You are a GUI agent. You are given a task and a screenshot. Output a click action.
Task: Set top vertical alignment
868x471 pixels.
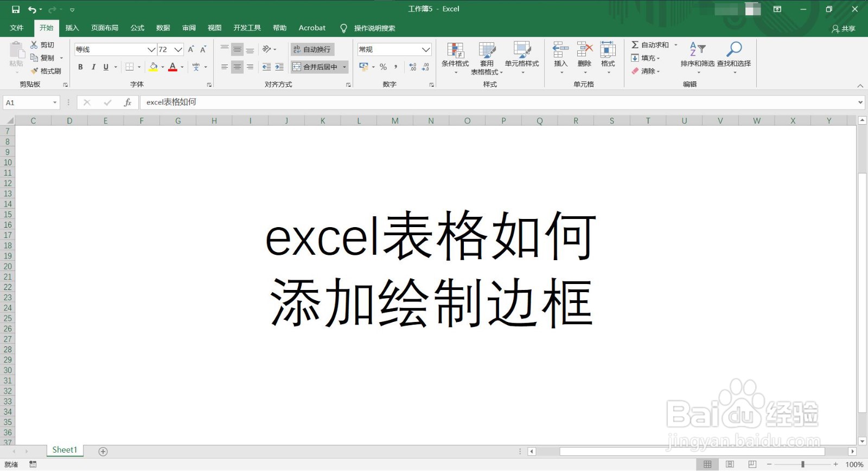(x=225, y=49)
